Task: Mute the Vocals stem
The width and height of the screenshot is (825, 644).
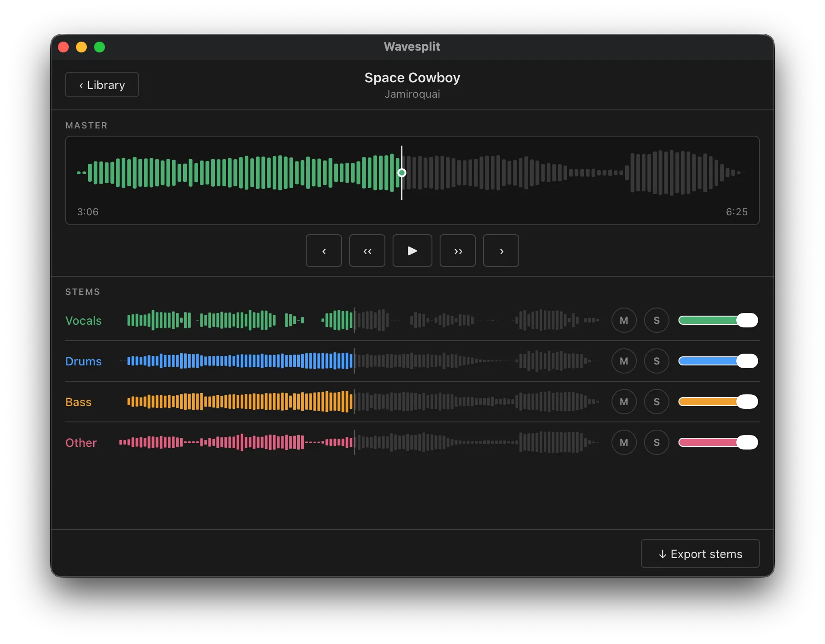Action: [x=624, y=320]
